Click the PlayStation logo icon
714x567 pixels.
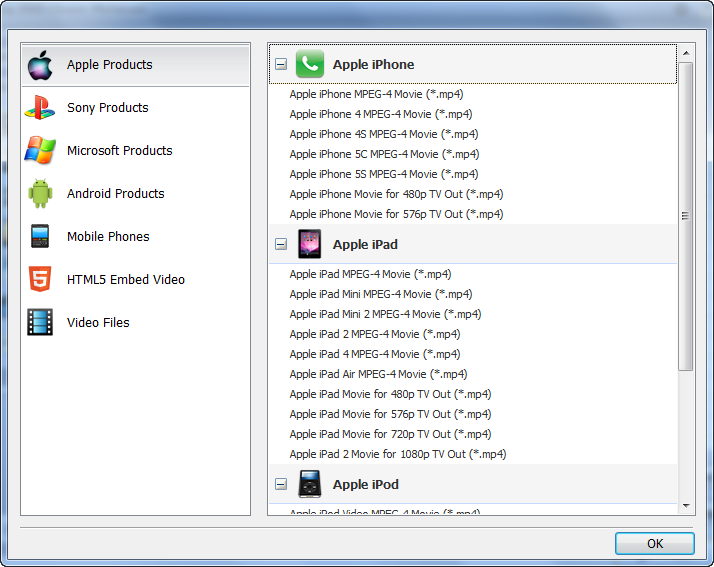click(40, 107)
